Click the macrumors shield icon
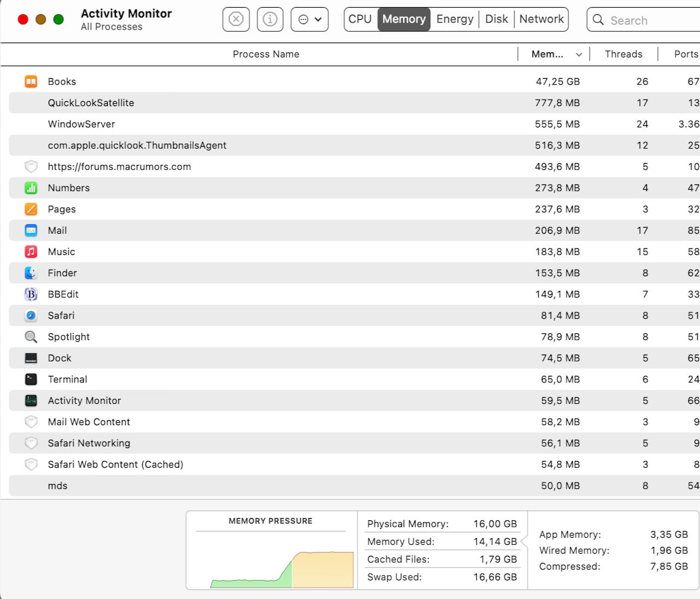 point(31,166)
